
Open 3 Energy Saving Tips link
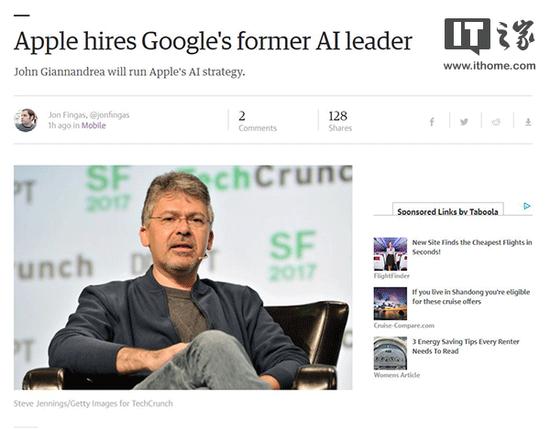coord(465,346)
